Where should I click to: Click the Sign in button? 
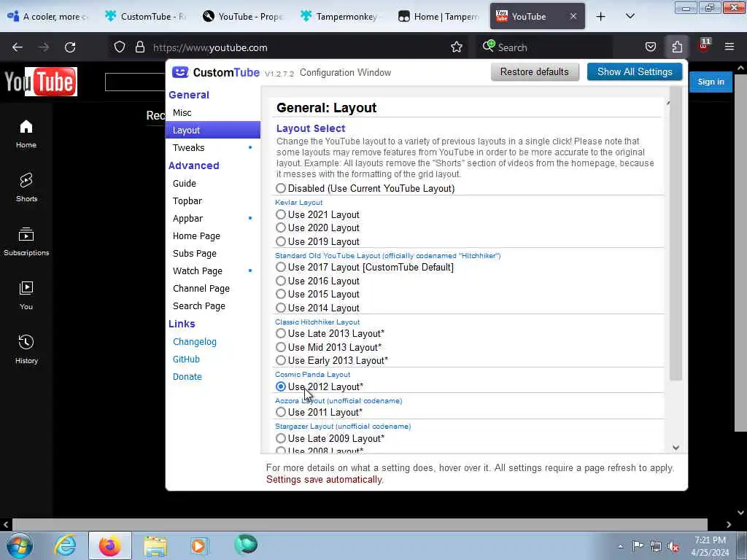[711, 82]
